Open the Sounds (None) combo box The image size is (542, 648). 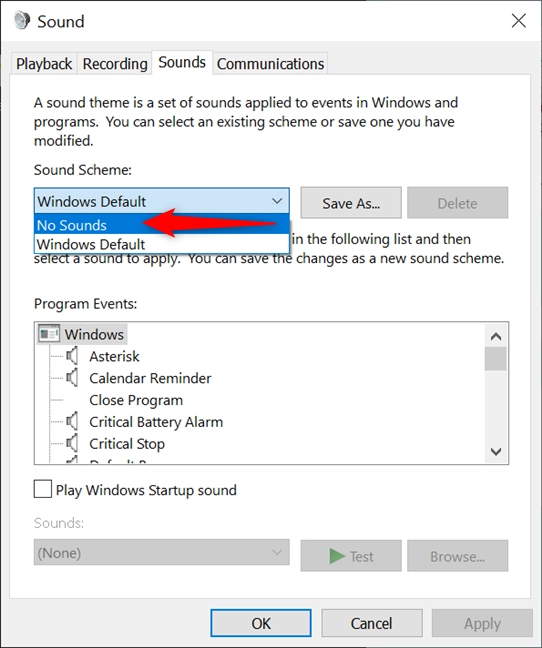(162, 552)
